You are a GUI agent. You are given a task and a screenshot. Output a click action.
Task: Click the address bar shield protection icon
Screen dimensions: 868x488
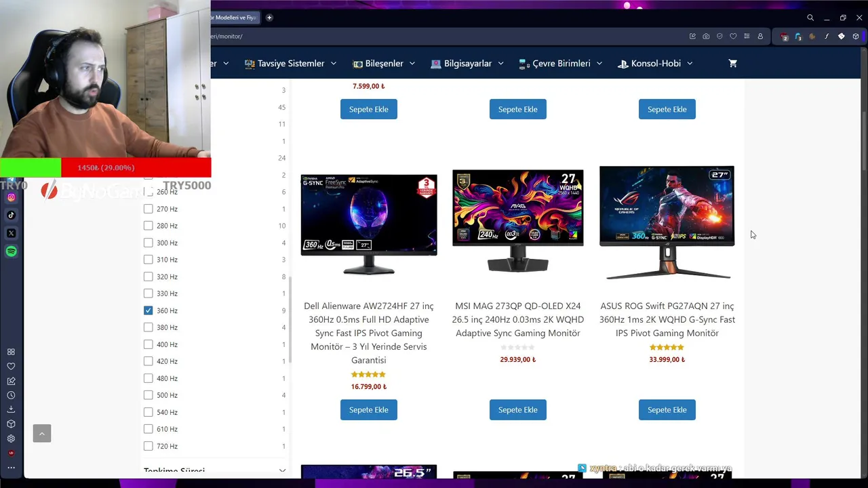tap(719, 36)
